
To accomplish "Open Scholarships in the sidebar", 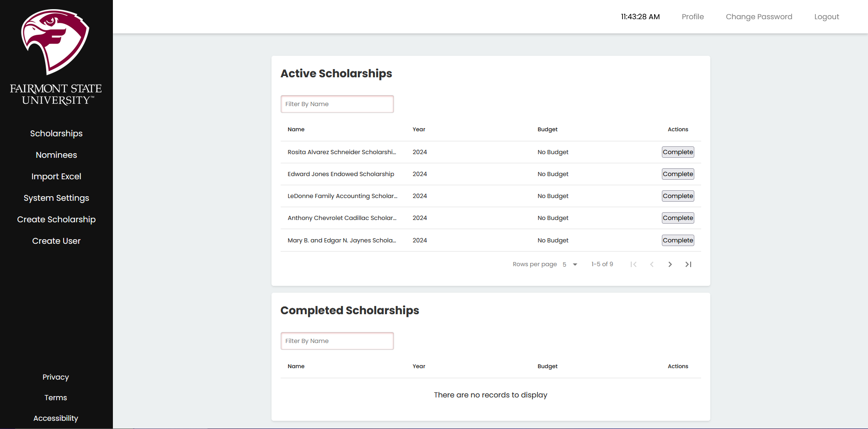I will 56,134.
